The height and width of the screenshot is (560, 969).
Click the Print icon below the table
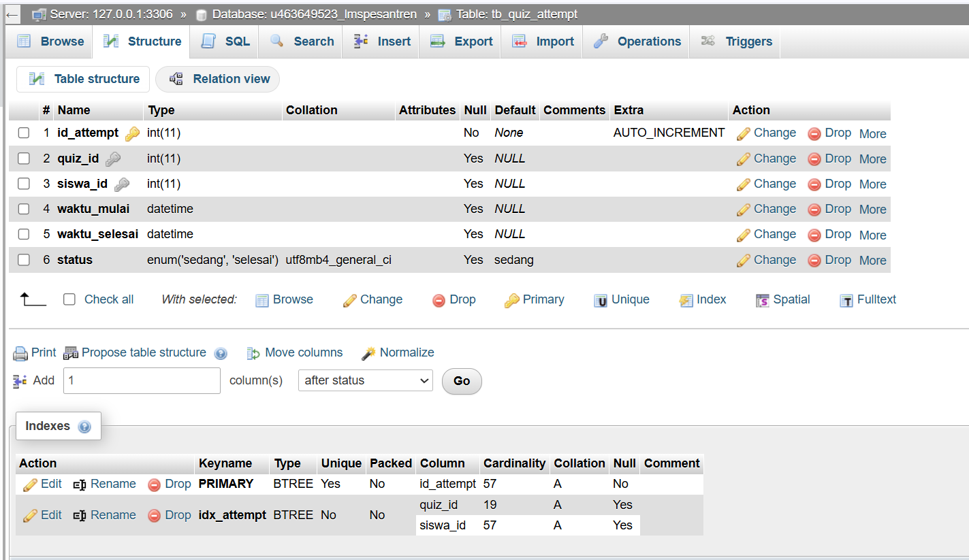[21, 353]
